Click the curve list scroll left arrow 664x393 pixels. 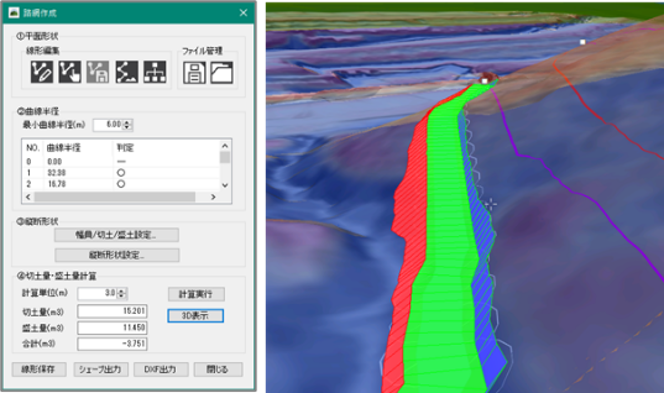(28, 197)
